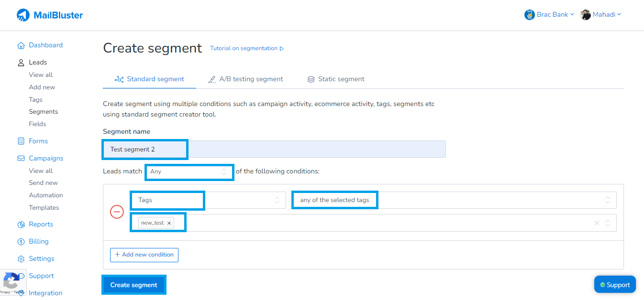Add a new condition to the segment
The height and width of the screenshot is (300, 644).
pyautogui.click(x=144, y=255)
